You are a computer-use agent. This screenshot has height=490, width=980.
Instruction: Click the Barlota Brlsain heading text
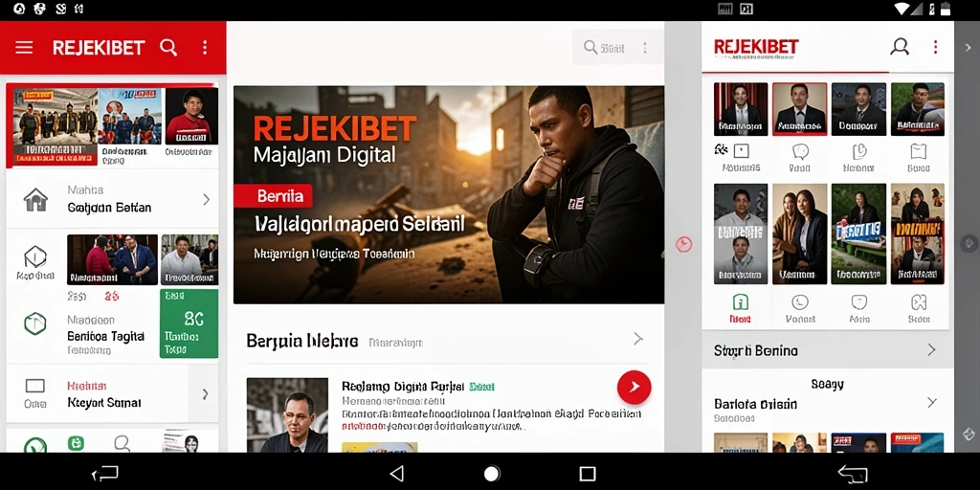click(x=755, y=404)
